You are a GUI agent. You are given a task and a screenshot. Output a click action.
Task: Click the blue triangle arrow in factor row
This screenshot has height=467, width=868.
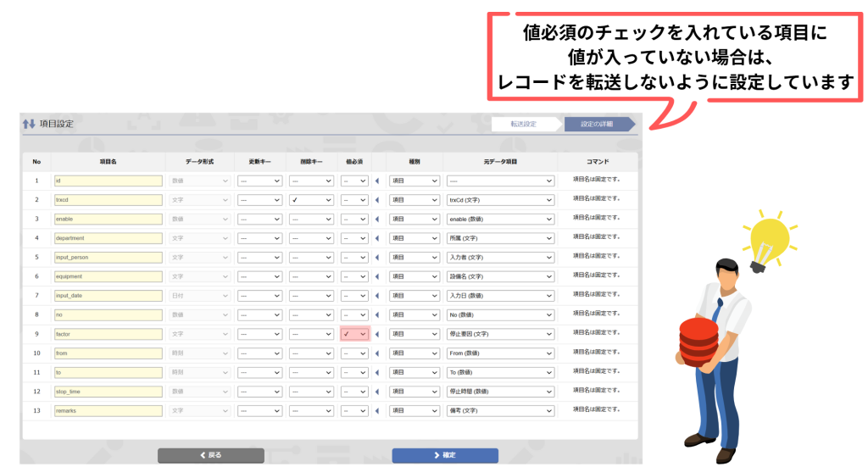pyautogui.click(x=377, y=334)
